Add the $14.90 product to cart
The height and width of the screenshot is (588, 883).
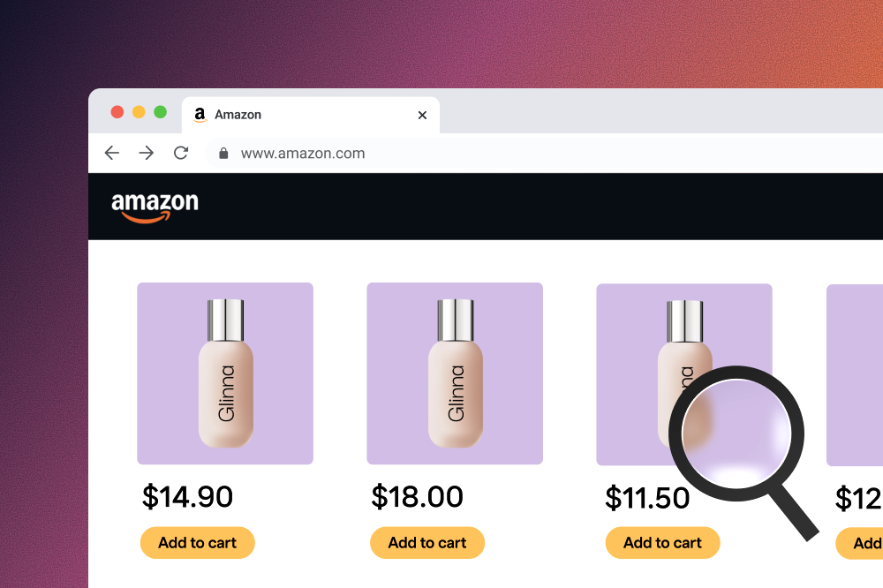click(198, 543)
